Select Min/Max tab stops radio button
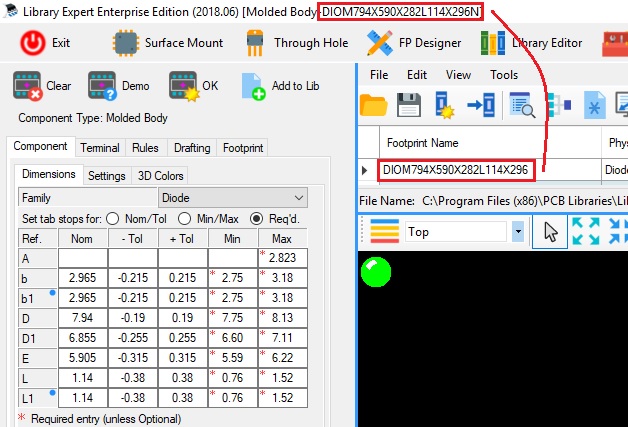628x427 pixels. pyautogui.click(x=186, y=219)
